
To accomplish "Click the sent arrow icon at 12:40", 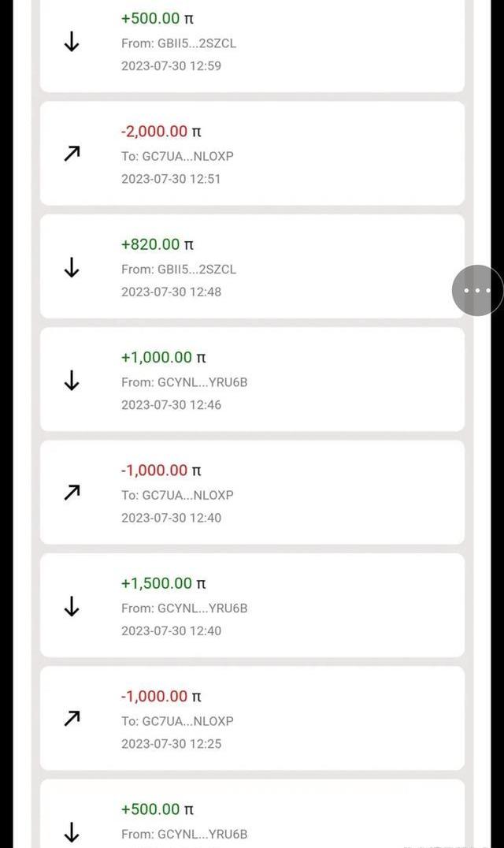I will point(72,493).
